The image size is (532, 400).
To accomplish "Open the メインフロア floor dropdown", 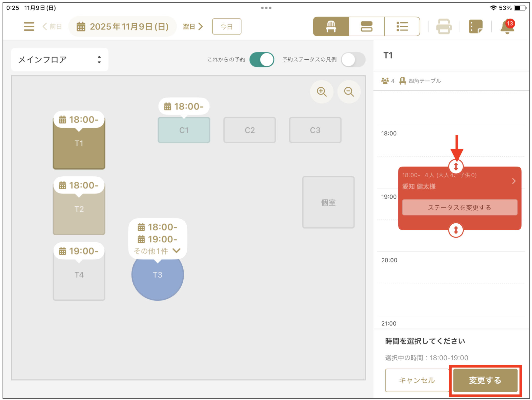I will [60, 60].
